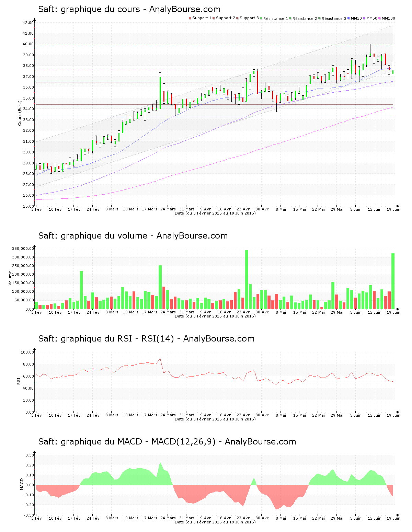Click the 200,000.00 volume axis value
The width and height of the screenshot is (412, 532).
[23, 275]
